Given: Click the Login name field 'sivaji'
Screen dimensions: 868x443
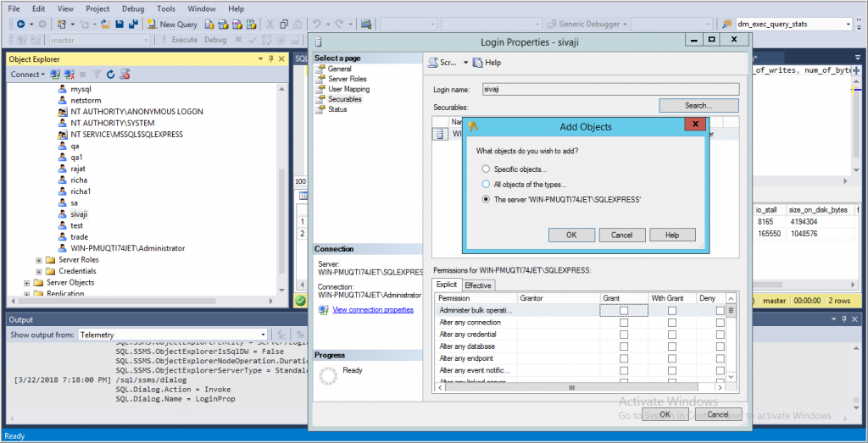Looking at the screenshot, I should (x=610, y=89).
